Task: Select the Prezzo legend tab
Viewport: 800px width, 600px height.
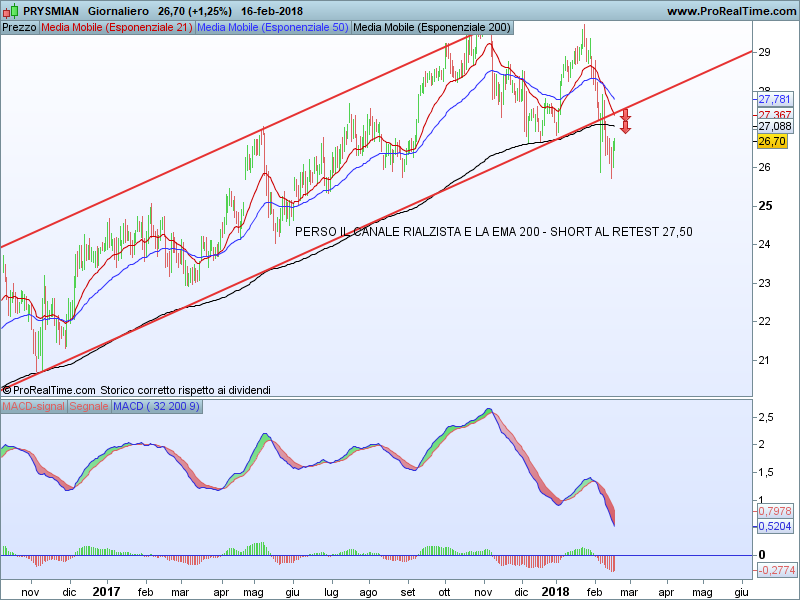Action: tap(20, 27)
